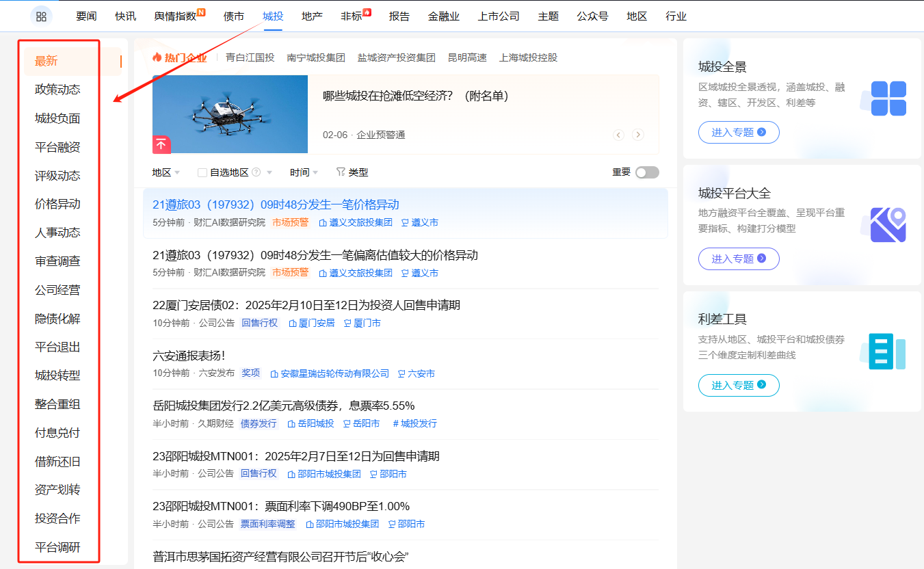The image size is (924, 569).
Task: Click 进入专题 button on the 城投全景 card
Action: pyautogui.click(x=739, y=132)
